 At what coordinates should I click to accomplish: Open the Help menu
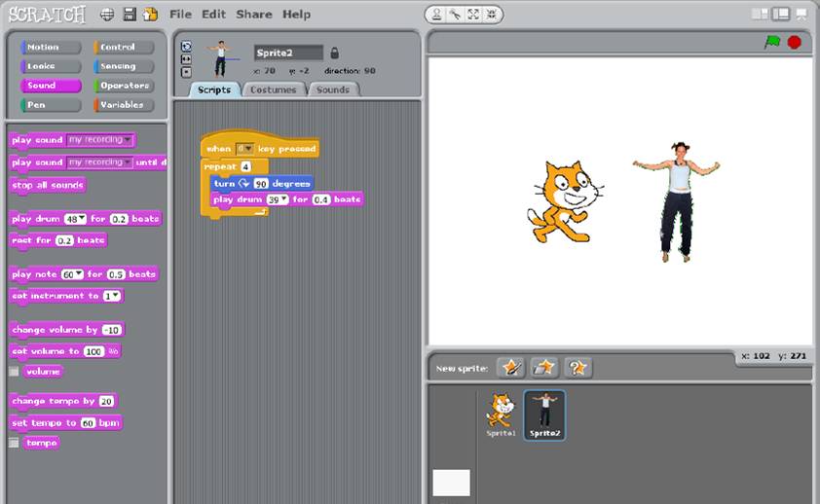tap(296, 14)
